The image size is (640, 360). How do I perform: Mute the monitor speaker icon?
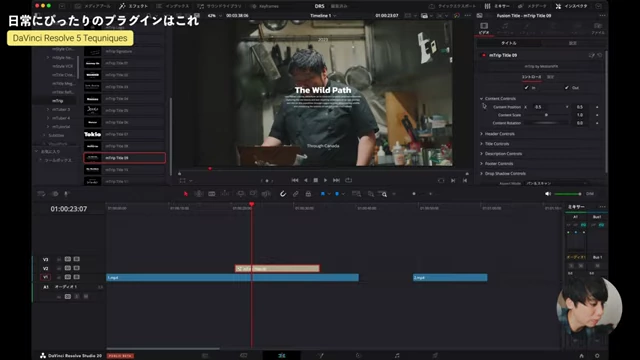(548, 194)
